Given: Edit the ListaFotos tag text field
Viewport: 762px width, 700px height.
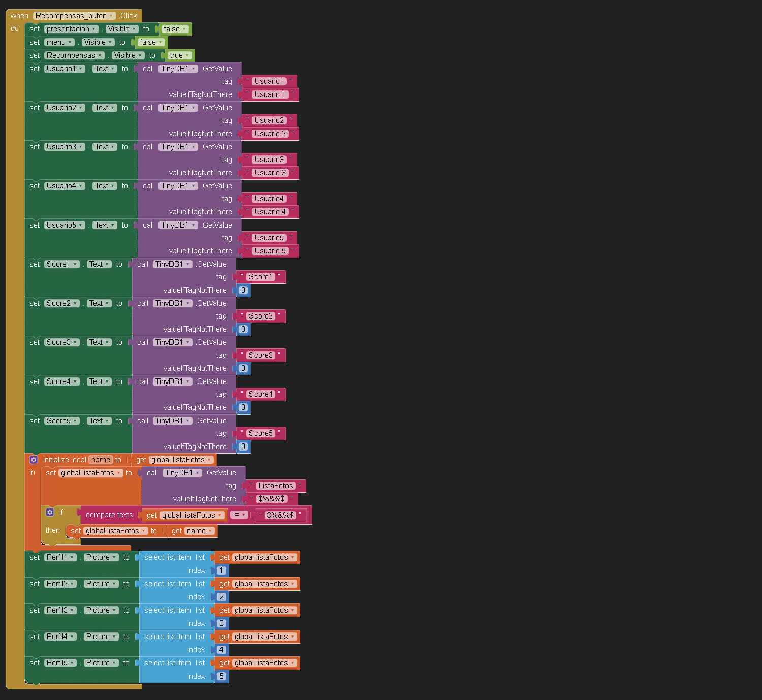Looking at the screenshot, I should tap(275, 486).
